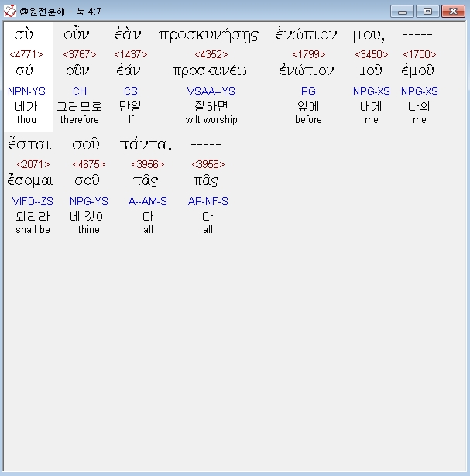Click the gloss me under 내게

(x=372, y=120)
